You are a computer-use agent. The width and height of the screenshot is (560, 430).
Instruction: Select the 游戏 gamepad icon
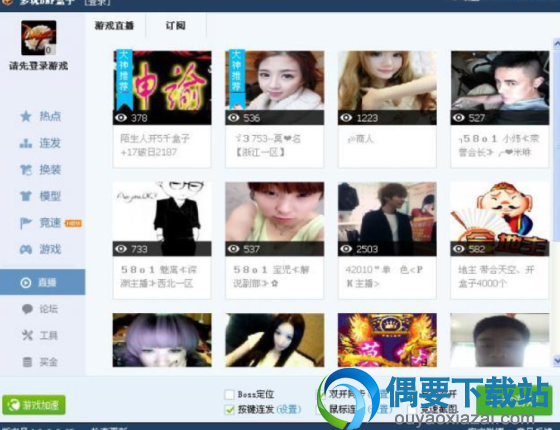coord(26,249)
